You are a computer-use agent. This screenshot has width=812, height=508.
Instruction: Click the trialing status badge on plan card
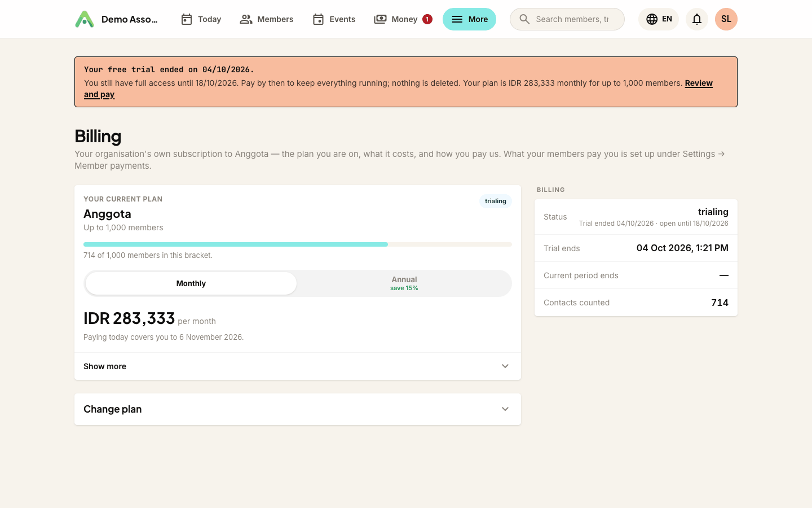pyautogui.click(x=496, y=201)
